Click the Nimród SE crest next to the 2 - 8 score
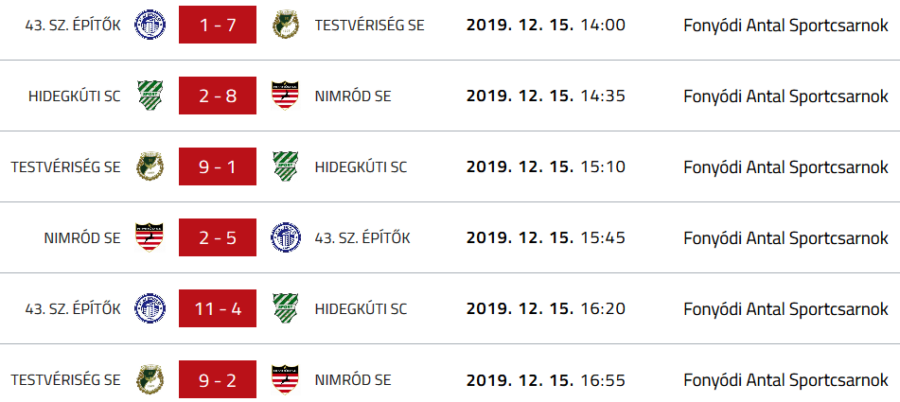 coord(285,96)
